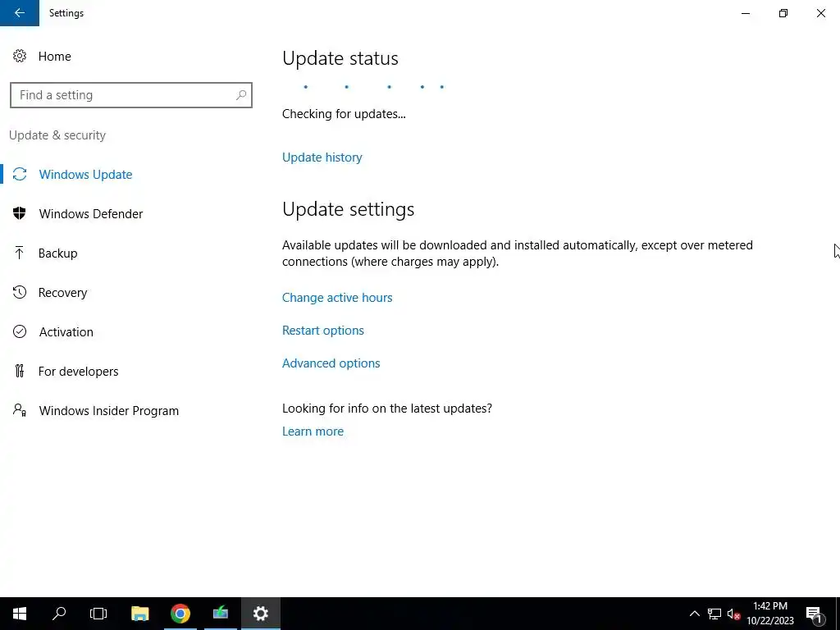Click the back arrow in Settings title bar
This screenshot has width=840, height=630.
point(20,13)
